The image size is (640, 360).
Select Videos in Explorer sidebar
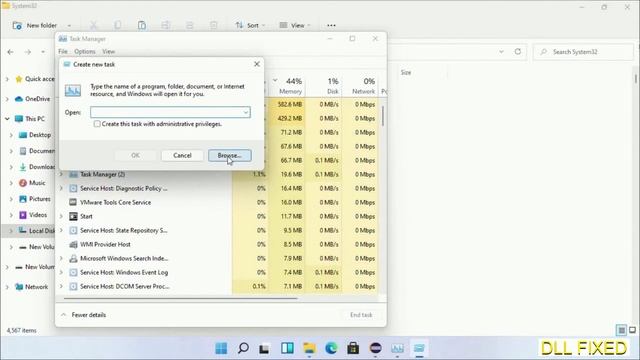[x=38, y=215]
